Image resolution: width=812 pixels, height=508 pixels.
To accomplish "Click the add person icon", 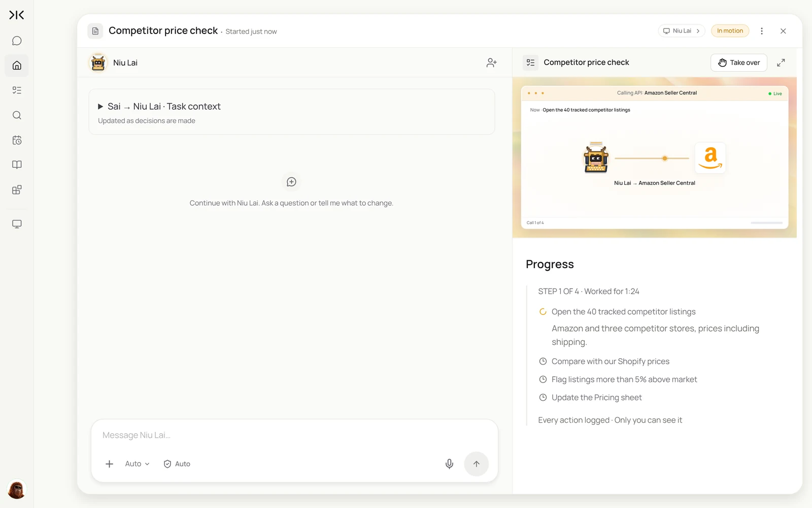I will [x=491, y=62].
